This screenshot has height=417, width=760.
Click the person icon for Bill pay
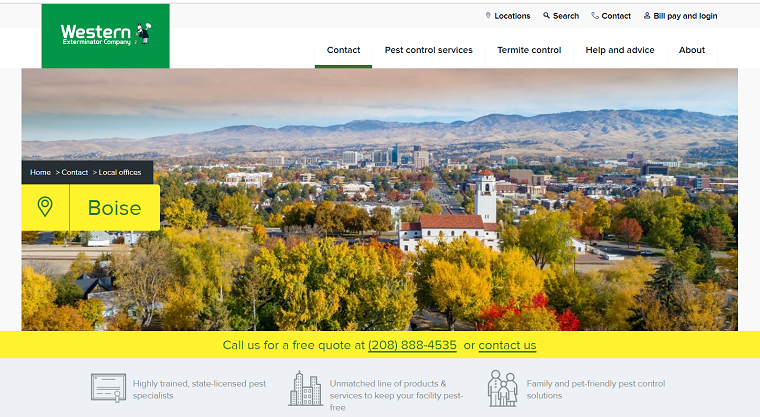[647, 16]
